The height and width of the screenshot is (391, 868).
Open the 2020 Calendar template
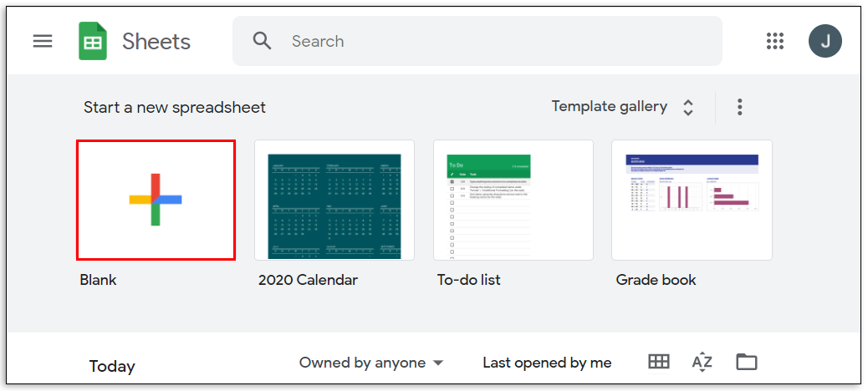coord(334,200)
